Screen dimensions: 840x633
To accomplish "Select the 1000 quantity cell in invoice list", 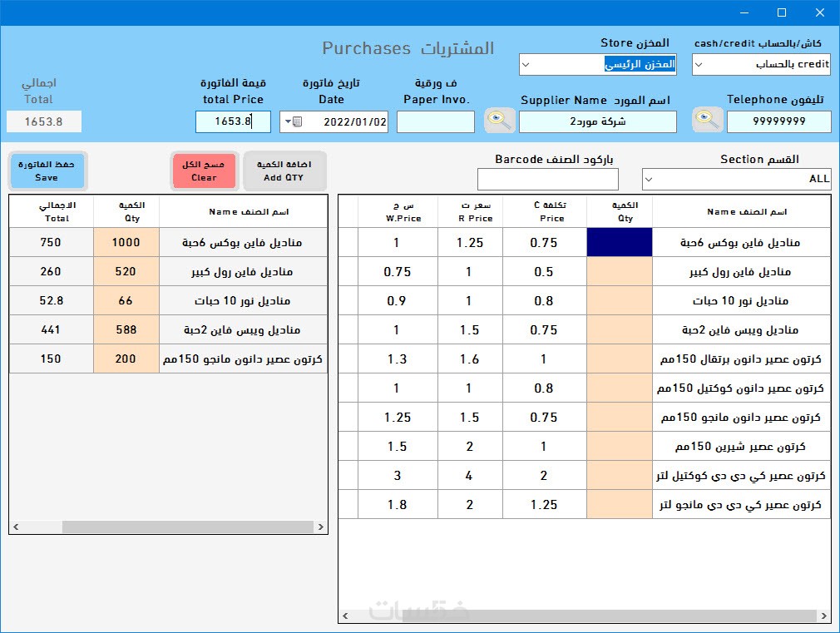I will [x=126, y=242].
